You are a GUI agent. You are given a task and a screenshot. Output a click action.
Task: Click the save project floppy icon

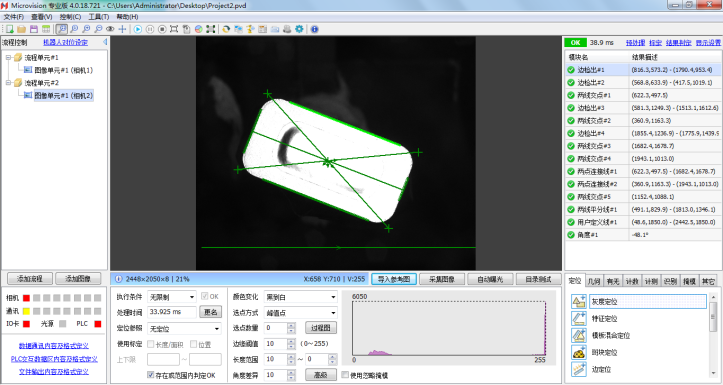[34, 29]
